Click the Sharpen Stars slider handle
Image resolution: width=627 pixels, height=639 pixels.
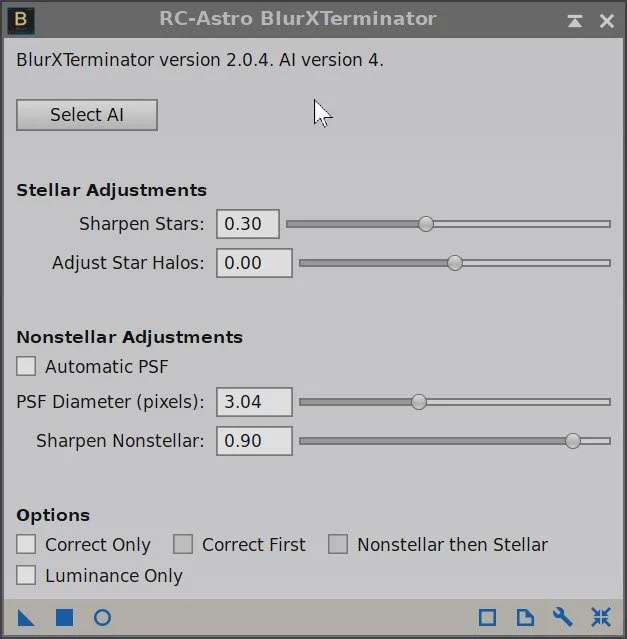click(x=426, y=224)
